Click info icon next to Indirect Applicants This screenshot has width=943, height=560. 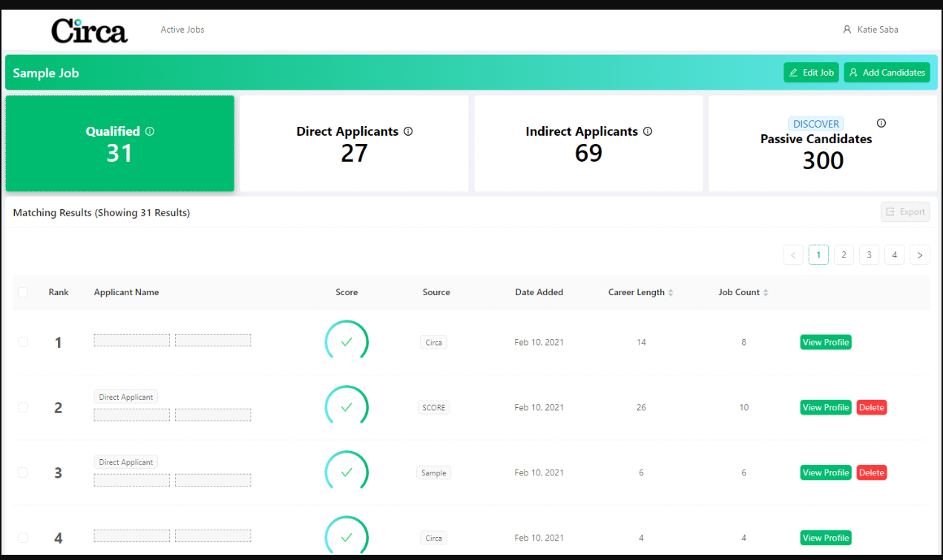tap(648, 131)
